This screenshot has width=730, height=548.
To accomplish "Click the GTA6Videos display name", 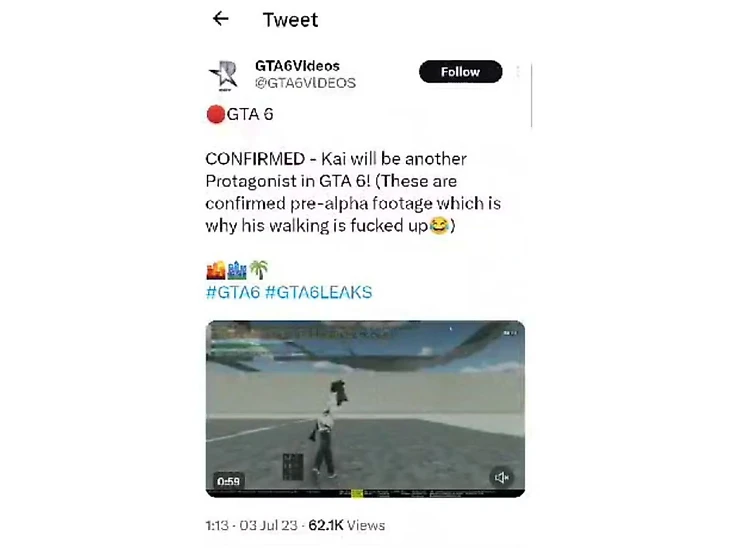I will click(297, 66).
